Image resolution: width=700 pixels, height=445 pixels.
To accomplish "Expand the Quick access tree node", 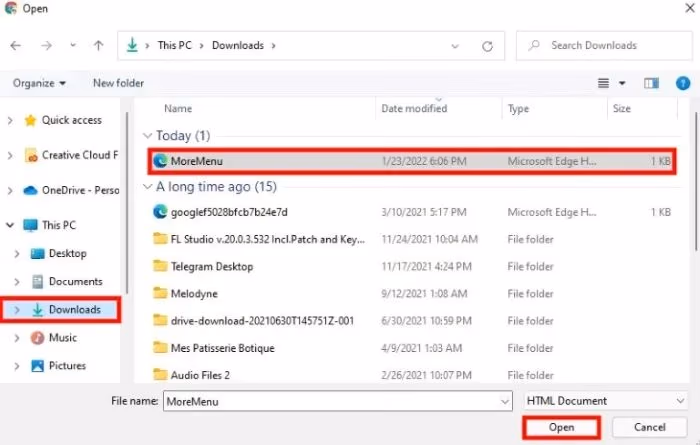I will [10, 120].
